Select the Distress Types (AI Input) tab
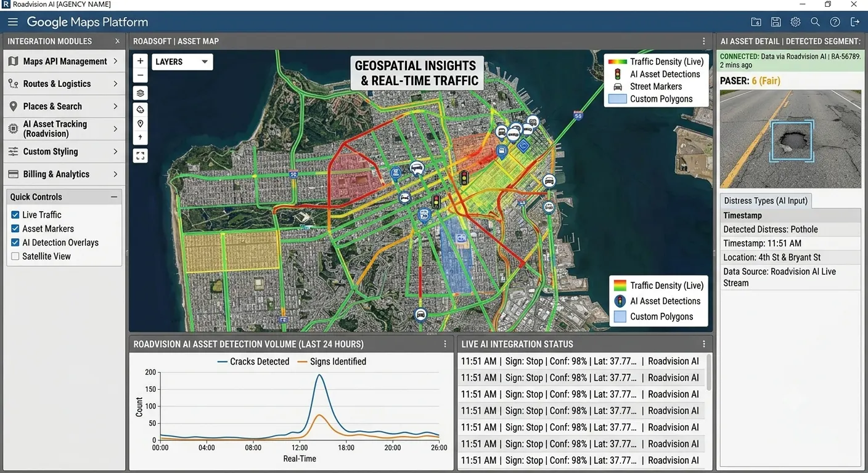 coord(766,201)
